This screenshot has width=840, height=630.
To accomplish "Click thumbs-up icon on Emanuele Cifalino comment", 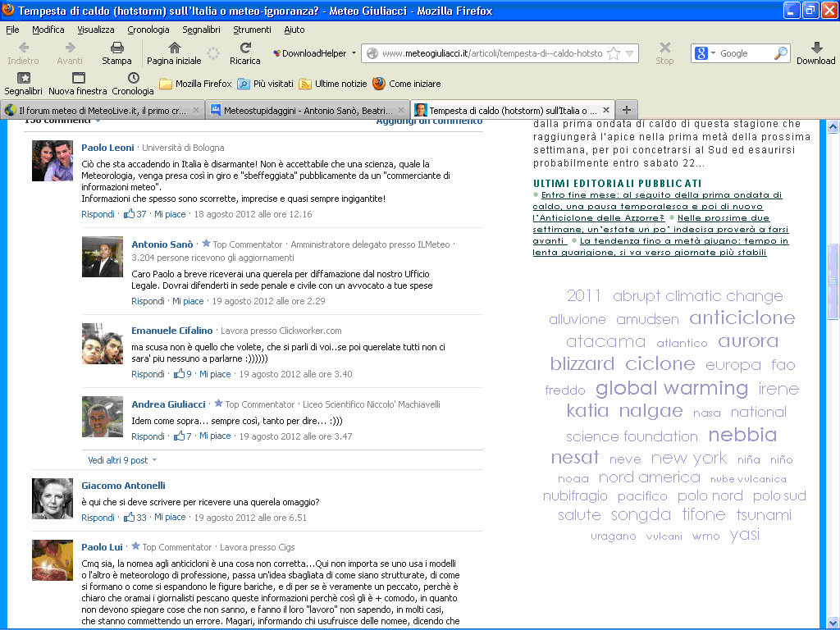I will click(x=179, y=373).
